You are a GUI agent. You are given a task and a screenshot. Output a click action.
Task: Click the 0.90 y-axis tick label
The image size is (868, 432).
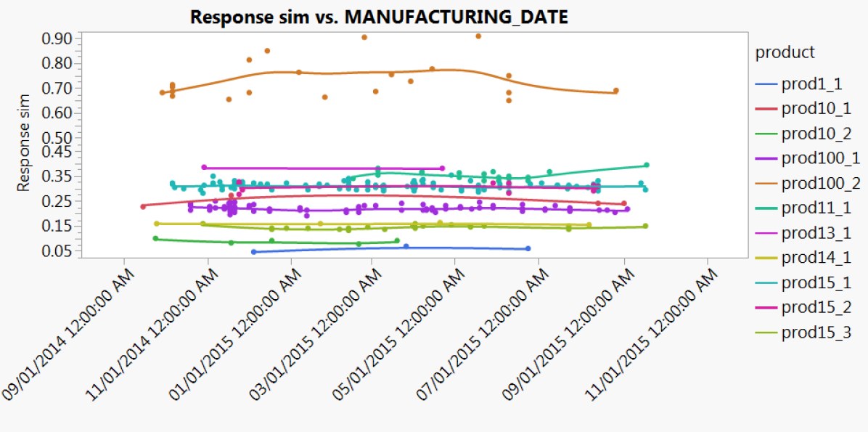coord(57,38)
